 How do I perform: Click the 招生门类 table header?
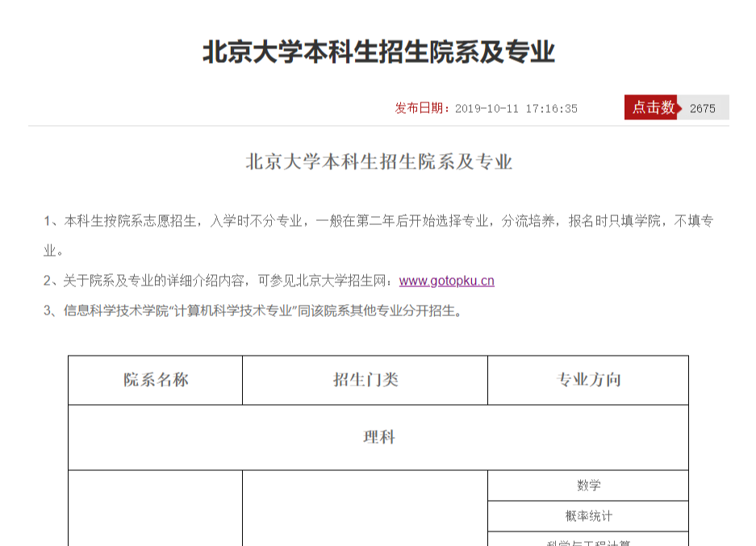[365, 380]
